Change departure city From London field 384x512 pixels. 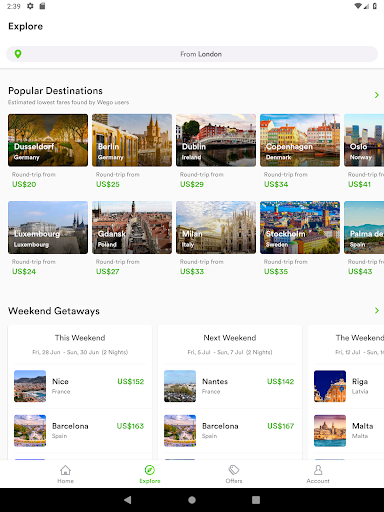point(192,54)
